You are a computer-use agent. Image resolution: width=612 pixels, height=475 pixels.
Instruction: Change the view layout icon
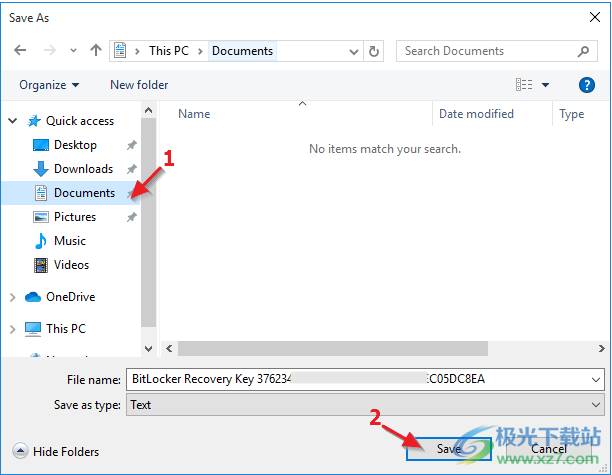coord(524,85)
